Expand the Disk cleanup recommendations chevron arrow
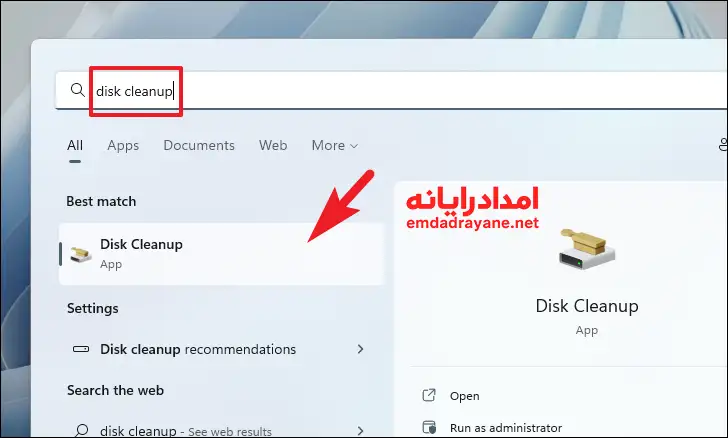Screen dimensions: 728x438 (360, 350)
